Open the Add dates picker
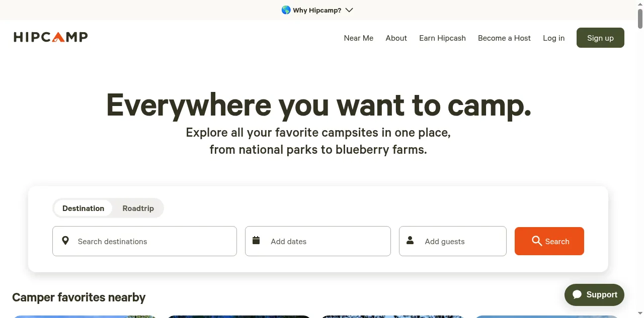 [x=318, y=241]
